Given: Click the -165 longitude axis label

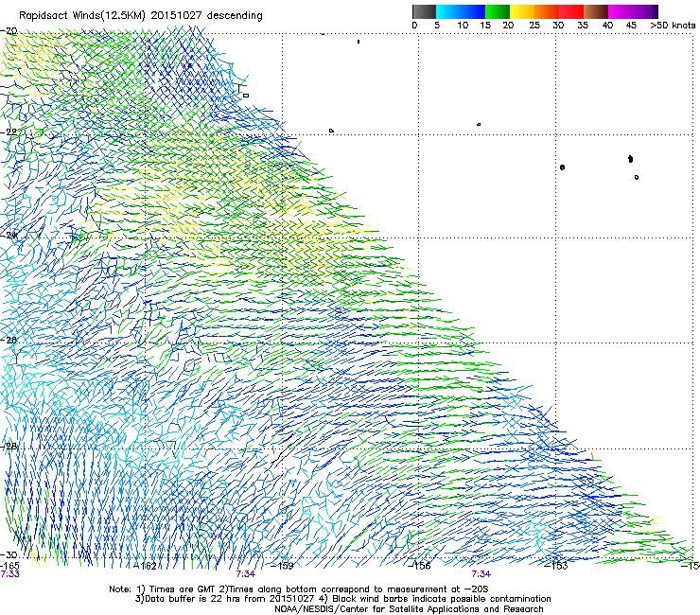Looking at the screenshot, I should [x=9, y=566].
